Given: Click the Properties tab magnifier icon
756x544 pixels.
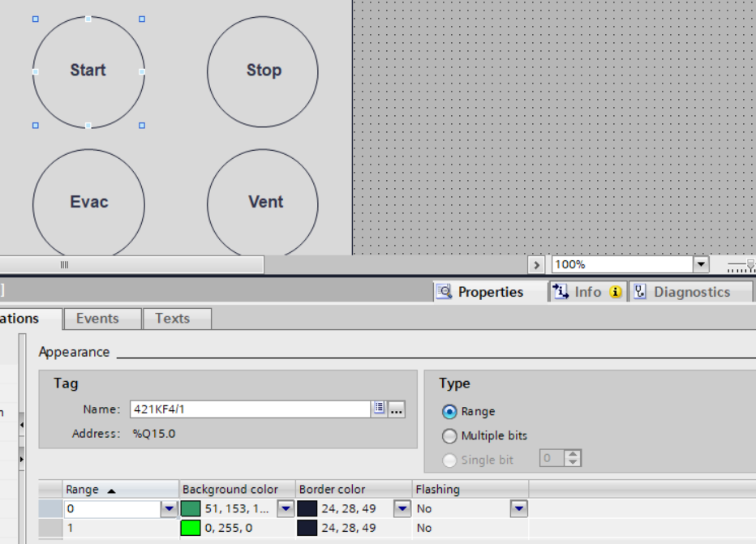Looking at the screenshot, I should (444, 292).
